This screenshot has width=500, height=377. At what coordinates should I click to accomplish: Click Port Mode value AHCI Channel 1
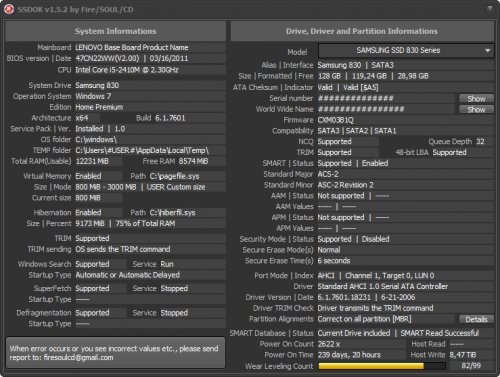click(376, 276)
